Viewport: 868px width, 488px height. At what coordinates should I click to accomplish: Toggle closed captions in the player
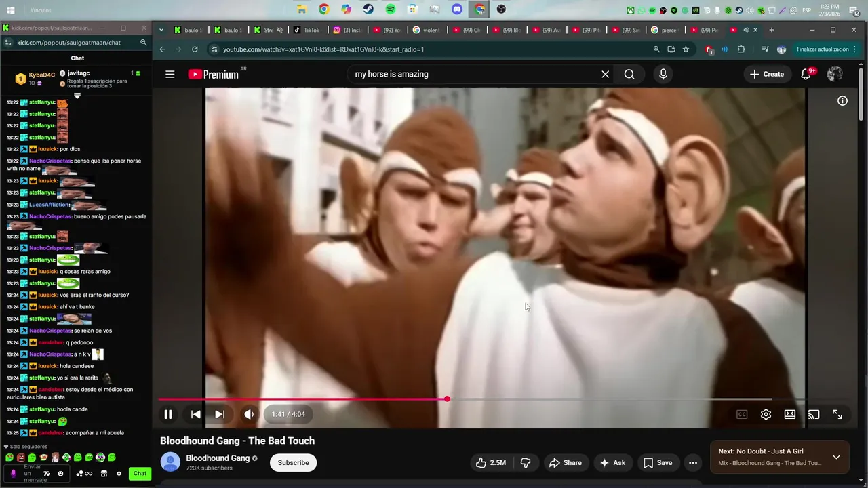[742, 414]
